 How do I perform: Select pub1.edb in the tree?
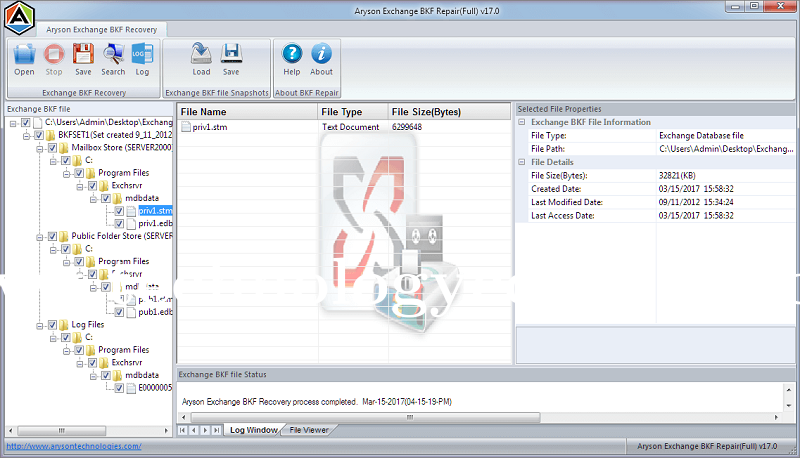[155, 312]
